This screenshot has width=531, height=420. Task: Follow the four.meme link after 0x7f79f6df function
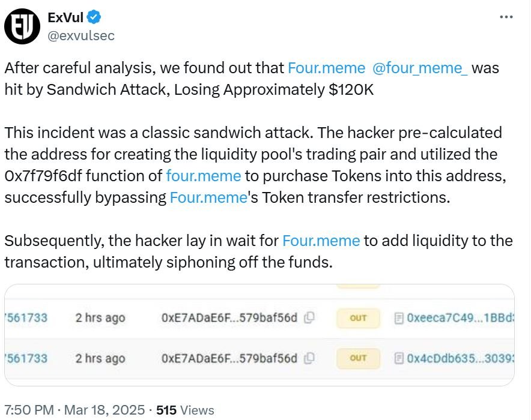tap(203, 176)
